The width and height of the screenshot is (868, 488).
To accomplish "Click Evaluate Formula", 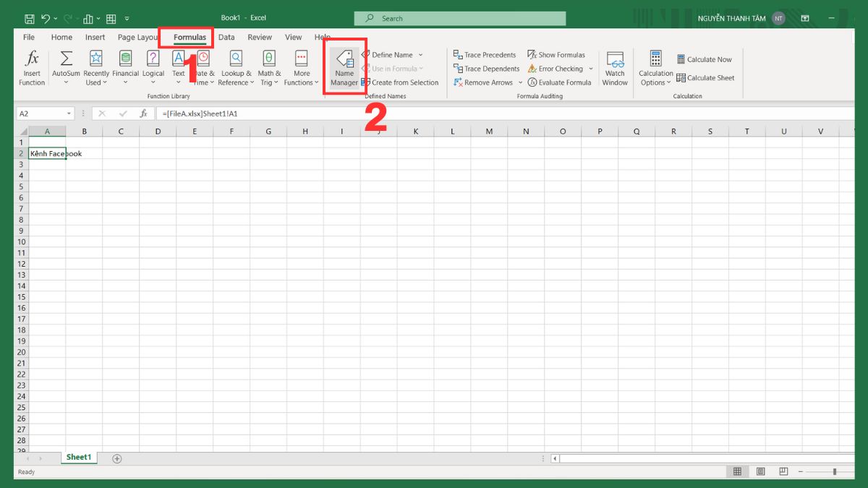I will click(x=560, y=82).
